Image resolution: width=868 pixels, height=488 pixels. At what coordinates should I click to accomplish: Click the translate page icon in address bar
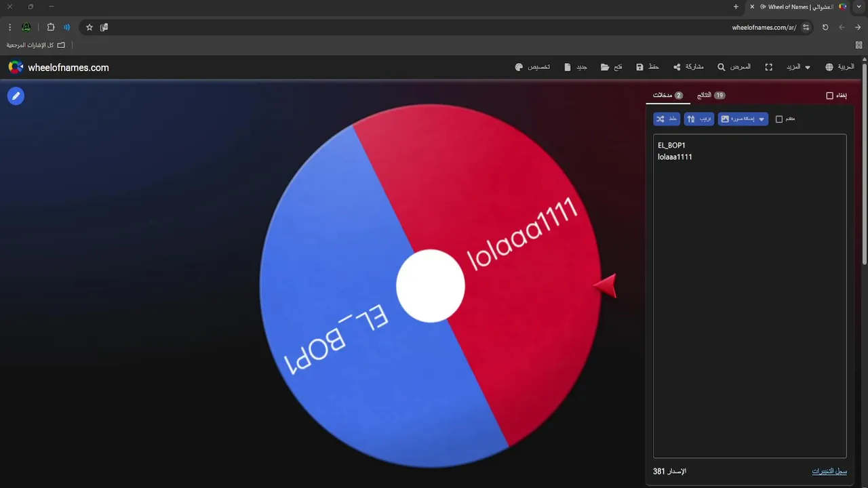104,27
